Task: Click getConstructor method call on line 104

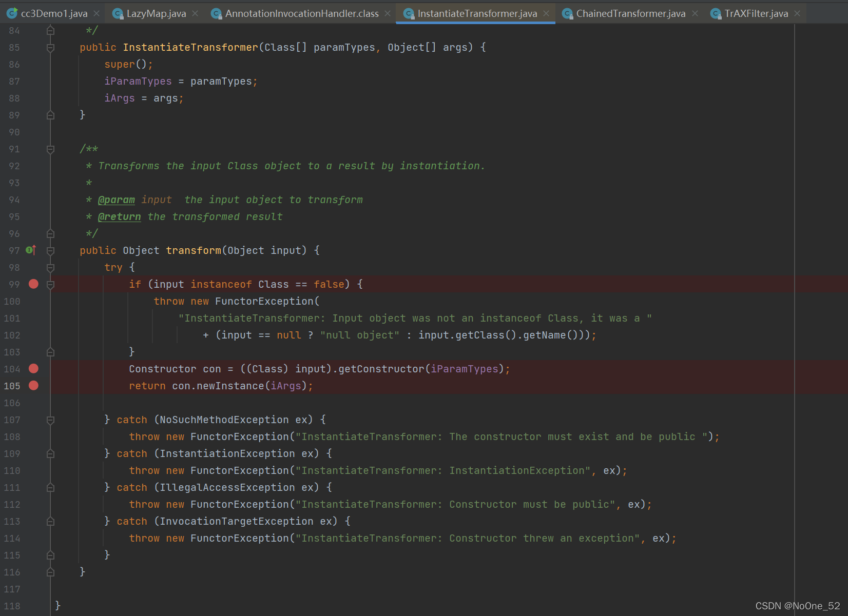Action: click(381, 369)
